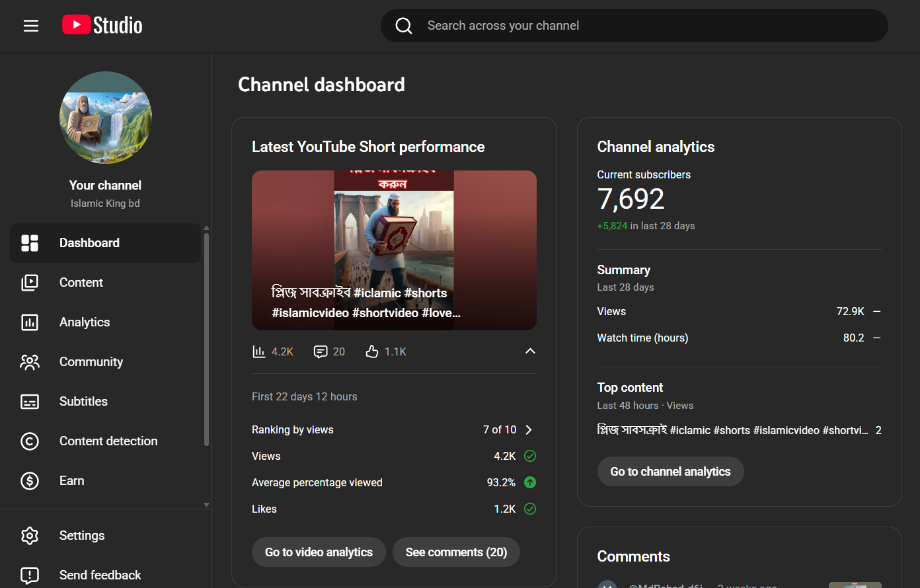Viewport: 920px width, 588px height.
Task: Select Dashboard in the sidebar
Action: 89,243
